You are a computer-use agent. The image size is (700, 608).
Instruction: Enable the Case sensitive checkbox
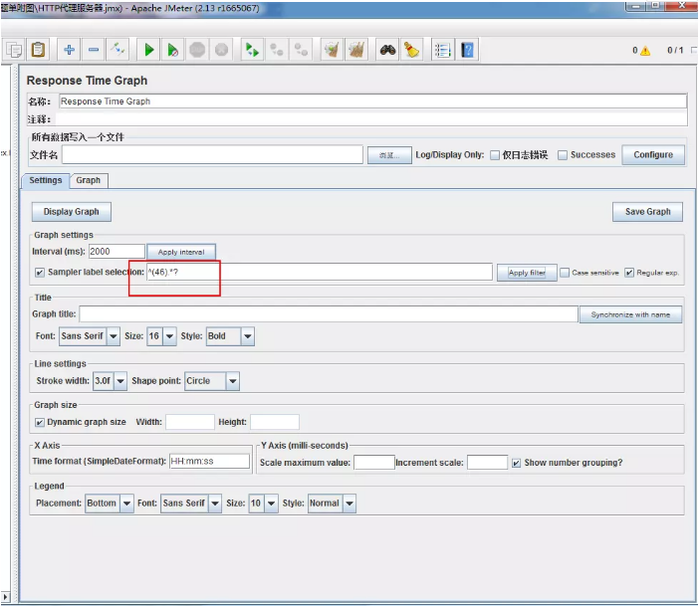click(565, 273)
